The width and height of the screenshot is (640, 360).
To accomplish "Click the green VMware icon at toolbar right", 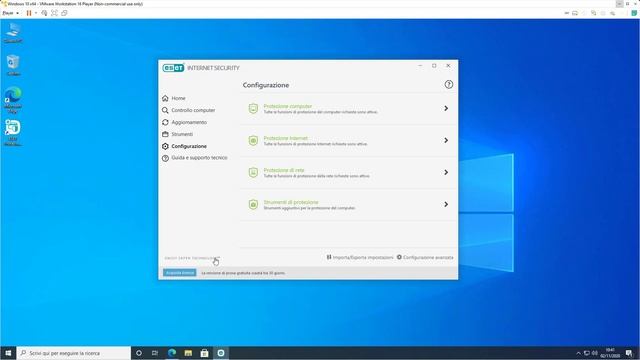I will tap(634, 13).
